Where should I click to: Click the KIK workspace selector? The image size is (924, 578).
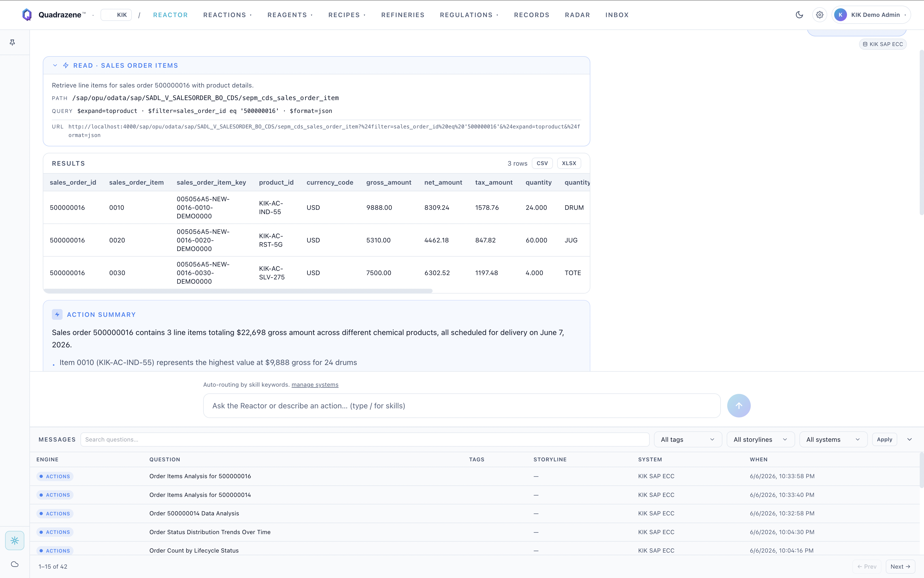tap(116, 15)
